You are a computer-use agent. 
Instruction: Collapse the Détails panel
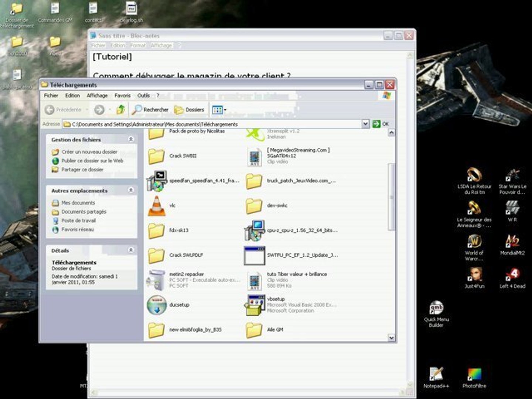(131, 250)
